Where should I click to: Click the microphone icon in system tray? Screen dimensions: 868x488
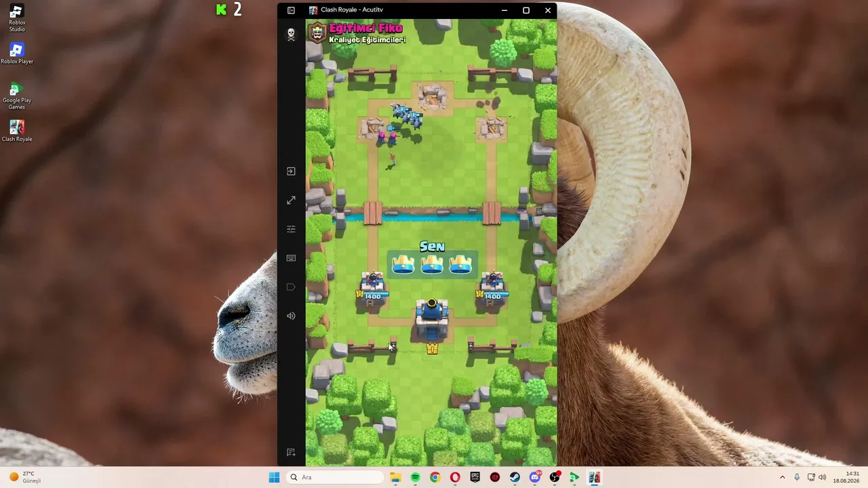tap(797, 477)
